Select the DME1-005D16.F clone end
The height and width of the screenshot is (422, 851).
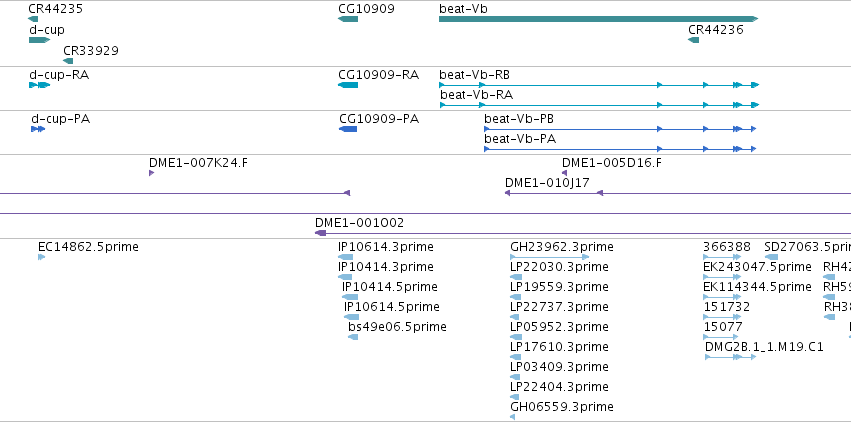(564, 173)
